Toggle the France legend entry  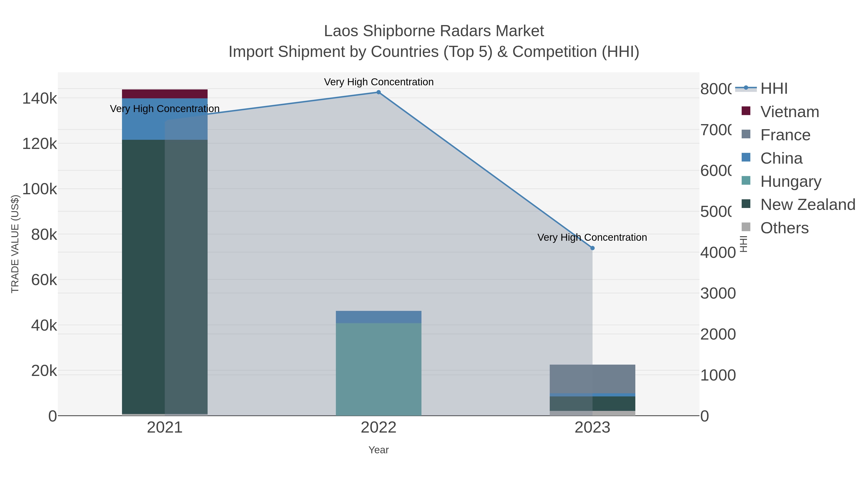[x=776, y=135]
